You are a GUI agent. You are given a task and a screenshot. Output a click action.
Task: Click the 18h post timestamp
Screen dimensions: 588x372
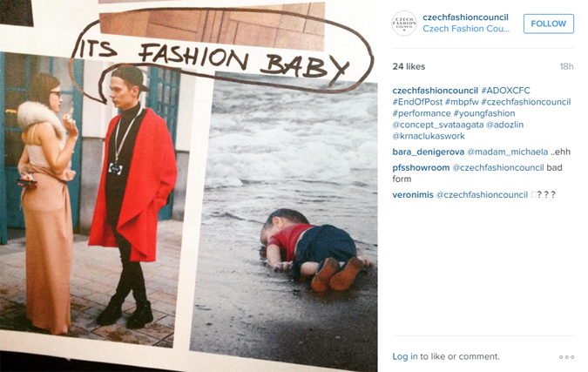click(566, 67)
